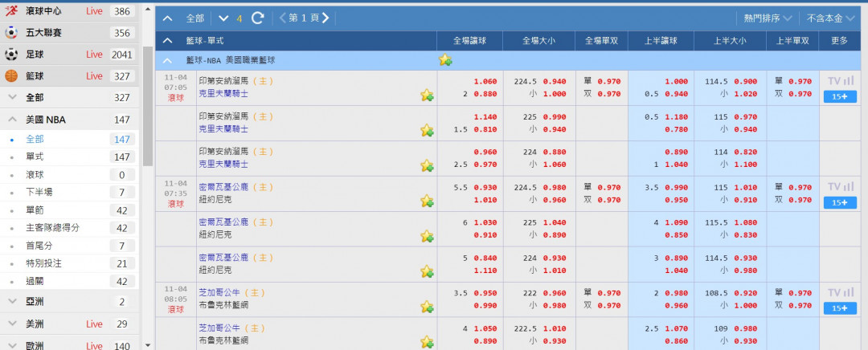Image resolution: width=868 pixels, height=350 pixels.
Task: Favorite the 公鹿 vs 尼克 match with handicap 5.5
Action: [x=427, y=201]
